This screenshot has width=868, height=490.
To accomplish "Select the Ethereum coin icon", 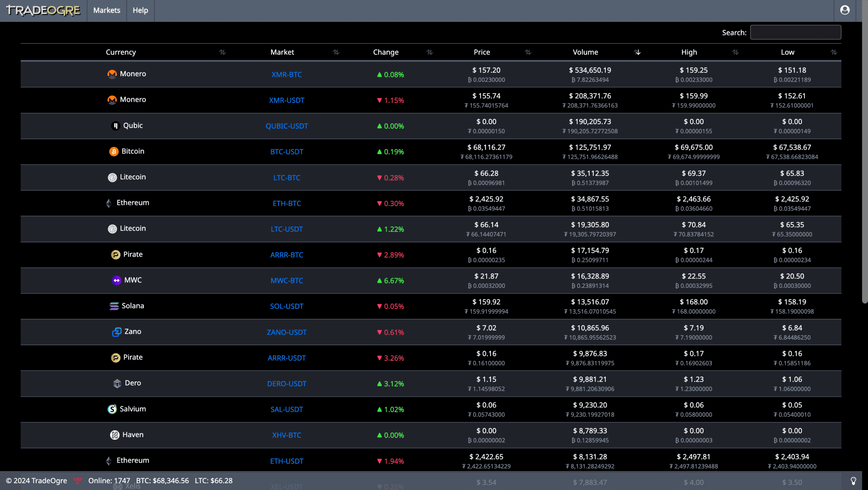I will (x=109, y=203).
